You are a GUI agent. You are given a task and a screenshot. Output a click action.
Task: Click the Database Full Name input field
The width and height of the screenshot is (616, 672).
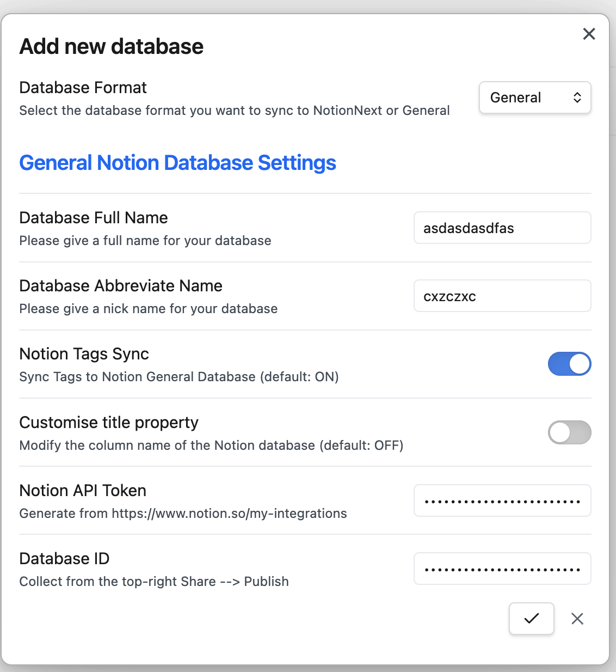[x=502, y=228]
